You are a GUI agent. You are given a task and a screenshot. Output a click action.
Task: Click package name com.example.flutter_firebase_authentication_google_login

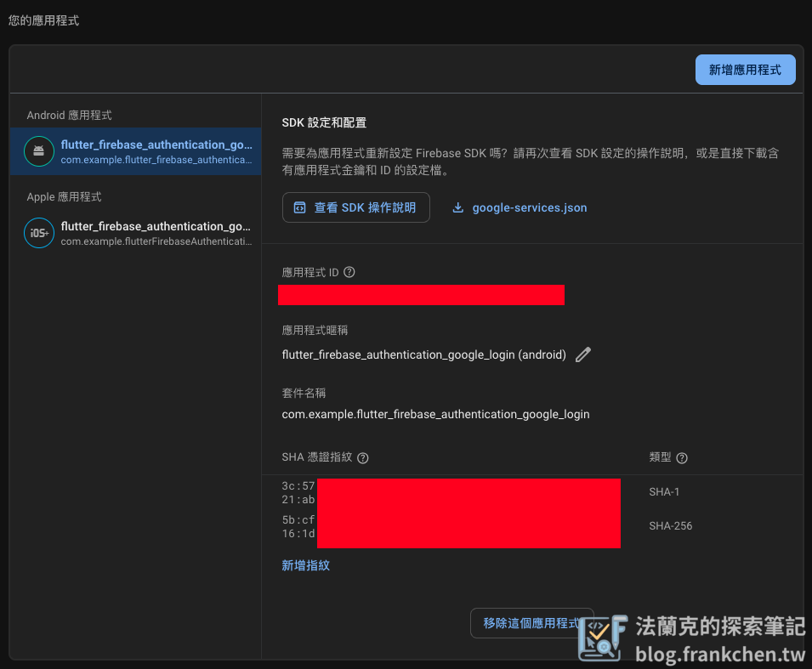pyautogui.click(x=435, y=414)
